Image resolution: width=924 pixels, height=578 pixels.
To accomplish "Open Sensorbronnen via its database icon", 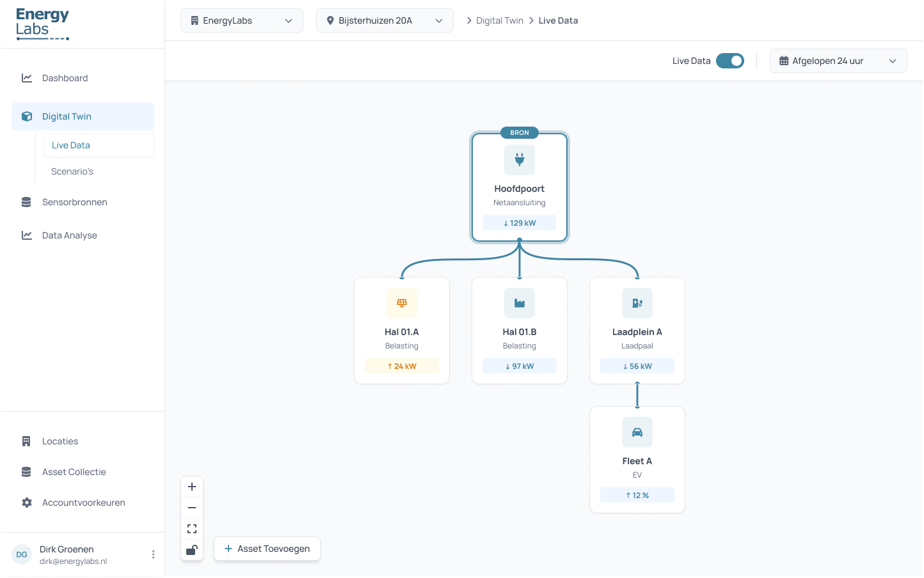I will pos(26,201).
